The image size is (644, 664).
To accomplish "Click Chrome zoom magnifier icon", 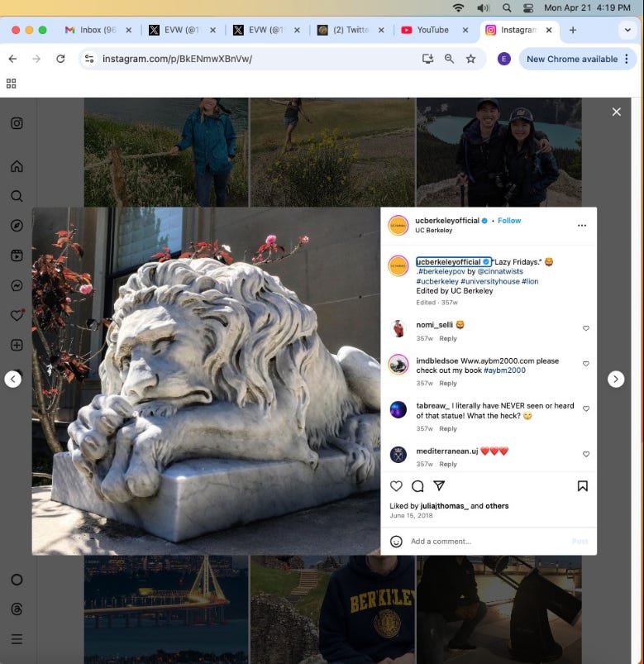I will [449, 59].
